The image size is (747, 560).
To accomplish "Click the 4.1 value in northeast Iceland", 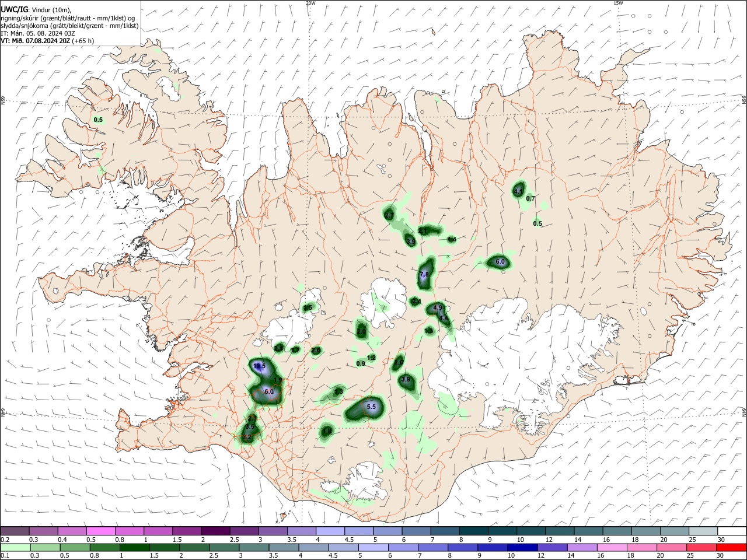I will [518, 191].
